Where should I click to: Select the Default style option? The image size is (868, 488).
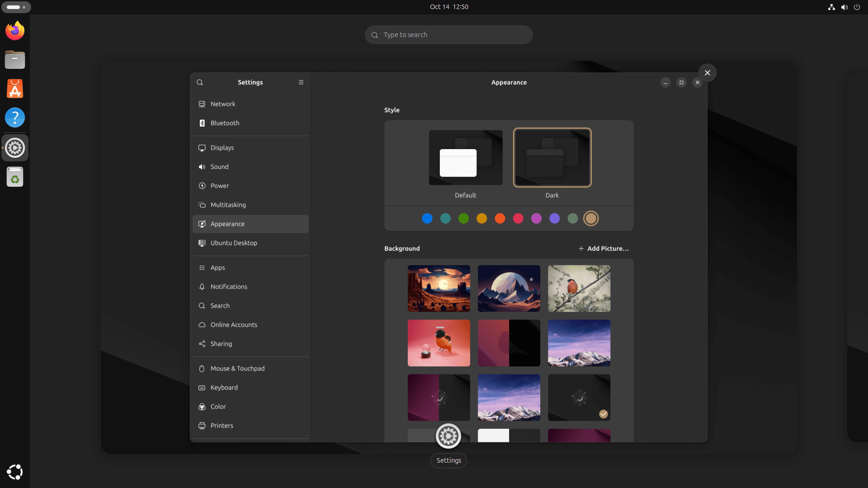tap(465, 158)
